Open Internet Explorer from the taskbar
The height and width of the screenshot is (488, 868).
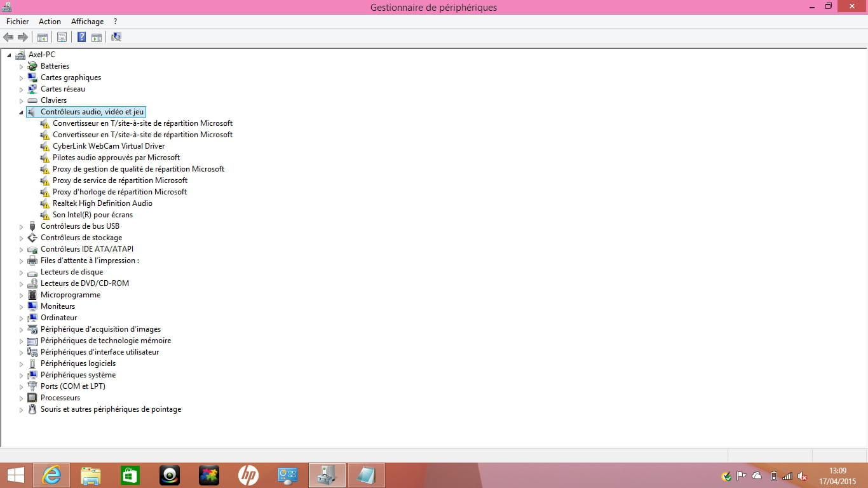coord(51,475)
